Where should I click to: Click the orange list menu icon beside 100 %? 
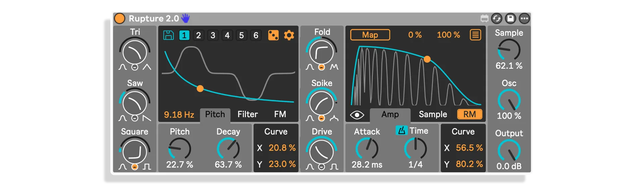click(475, 35)
